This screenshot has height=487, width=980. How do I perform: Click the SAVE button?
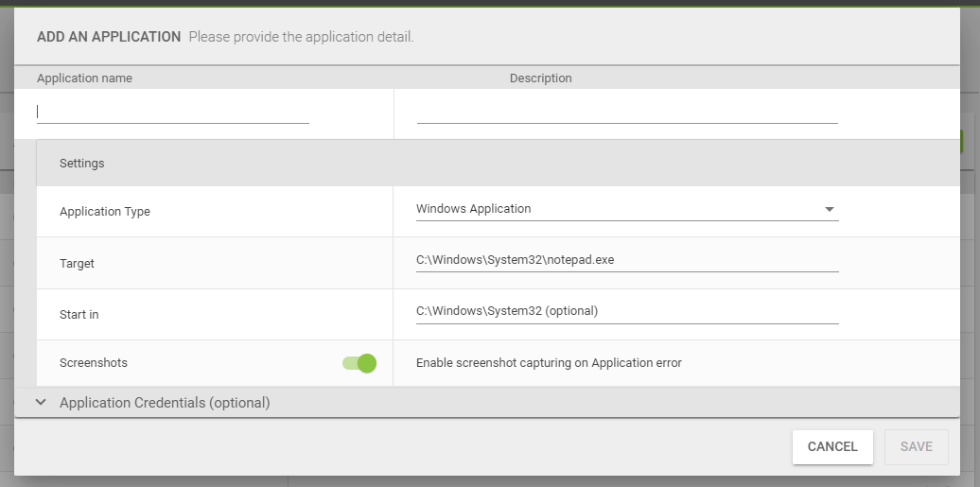917,447
